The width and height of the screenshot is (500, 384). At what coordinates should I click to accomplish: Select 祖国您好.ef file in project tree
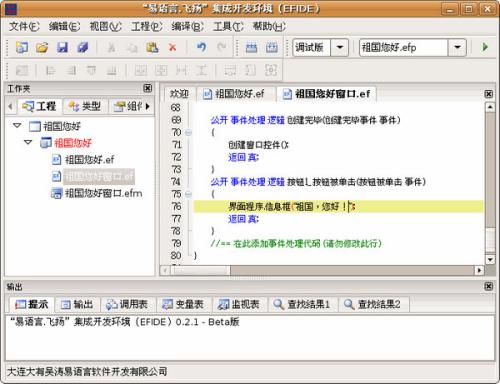(x=83, y=159)
